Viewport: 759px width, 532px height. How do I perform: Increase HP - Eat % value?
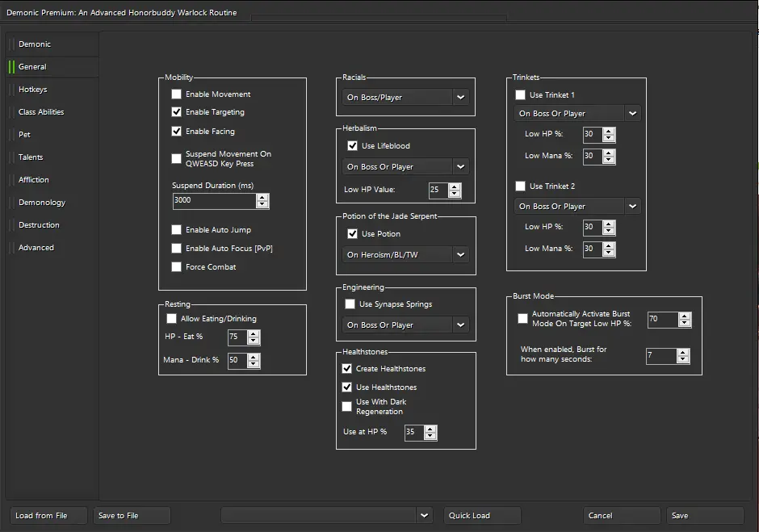click(254, 334)
